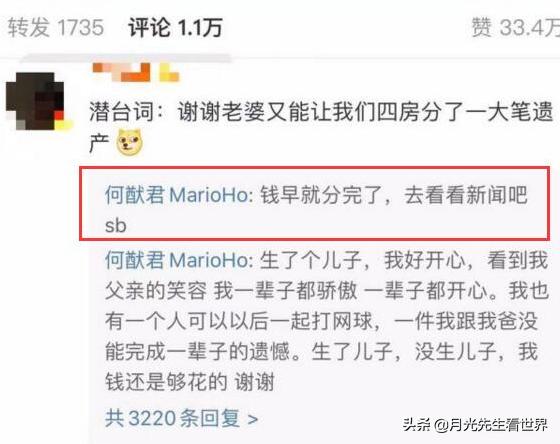This screenshot has width=560, height=444.
Task: Select the 评论 1.1万 tab
Action: coord(175,28)
